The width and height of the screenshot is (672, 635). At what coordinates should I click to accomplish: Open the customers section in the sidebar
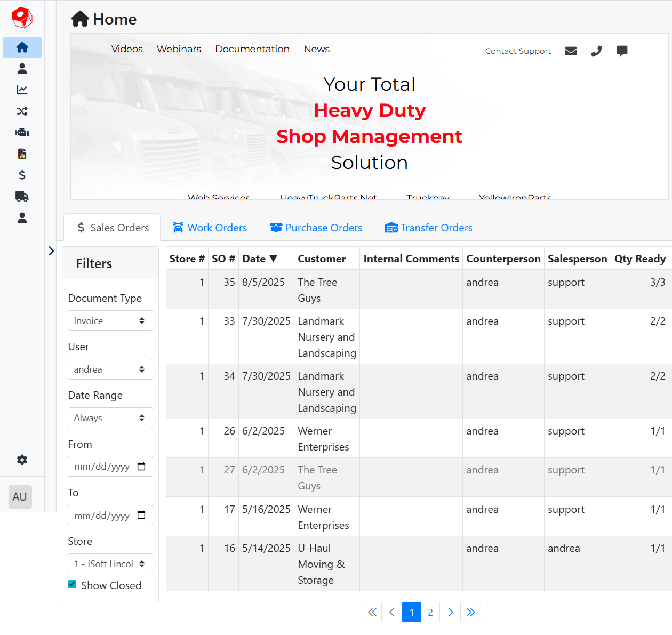click(22, 68)
